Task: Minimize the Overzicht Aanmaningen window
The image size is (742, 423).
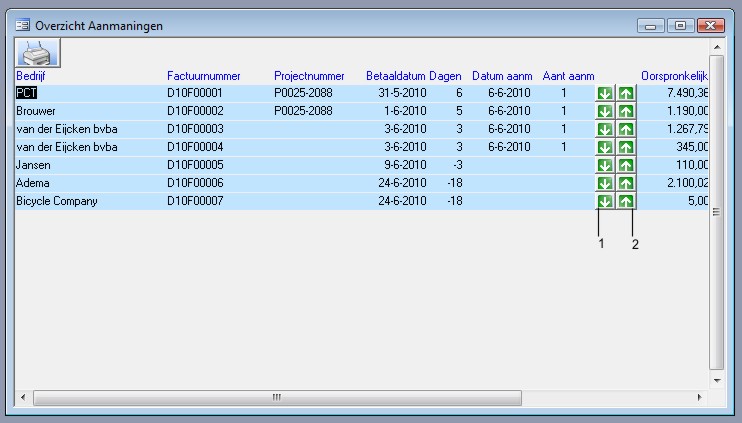Action: (x=651, y=26)
